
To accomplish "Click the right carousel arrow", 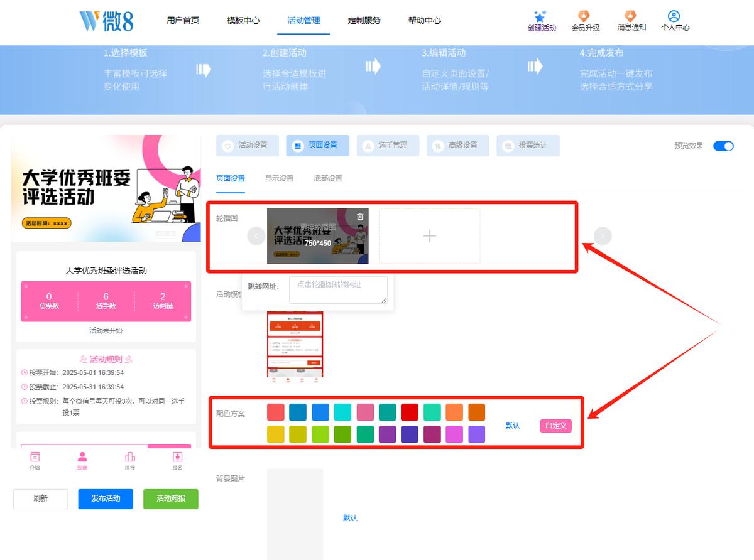I will [603, 236].
